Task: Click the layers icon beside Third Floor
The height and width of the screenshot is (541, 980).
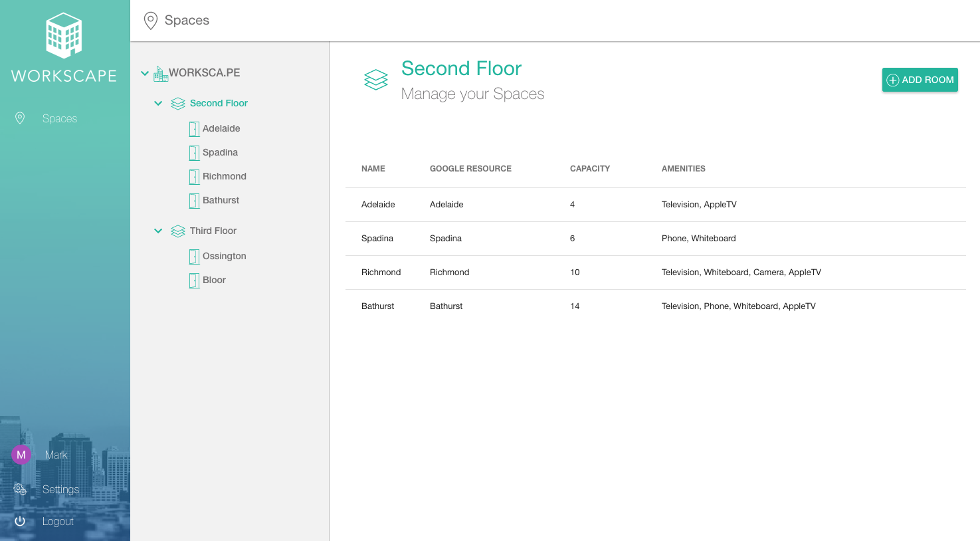Action: pyautogui.click(x=177, y=231)
